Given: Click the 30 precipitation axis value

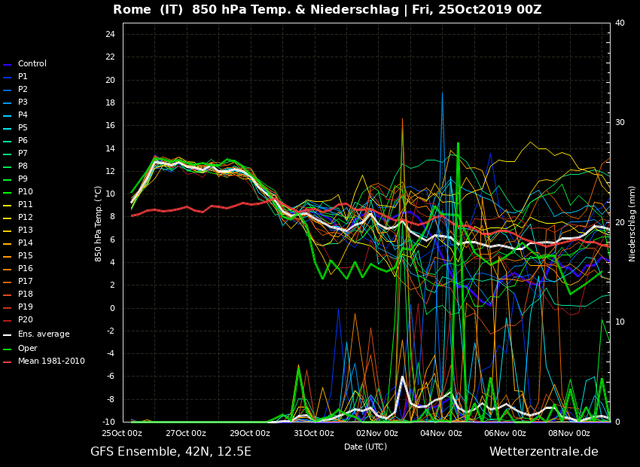Looking at the screenshot, I should (x=620, y=122).
